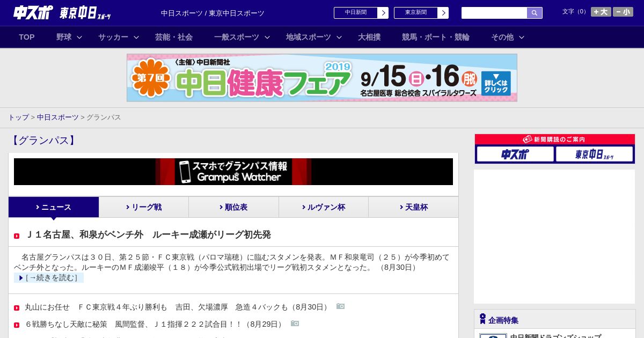Click 文字（0） text size label

(x=575, y=12)
